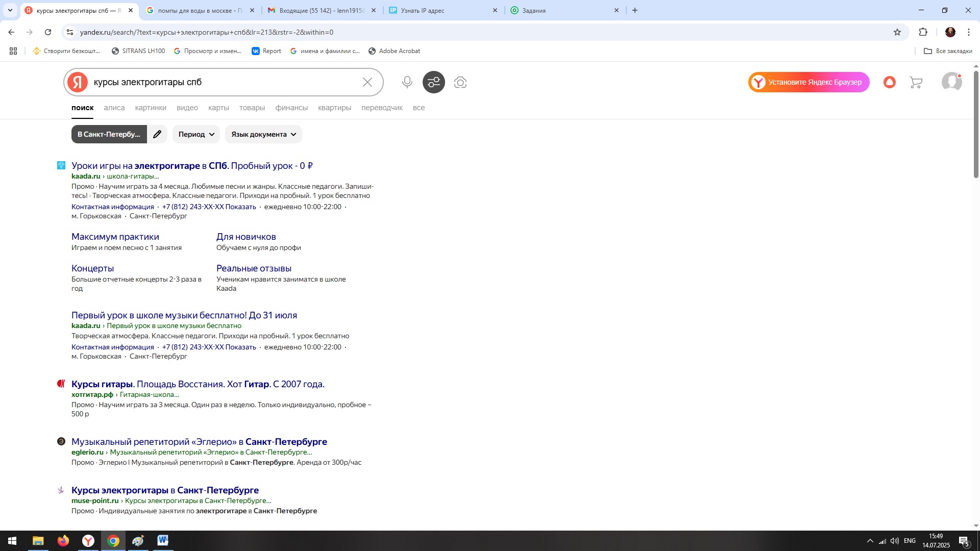Expand the Язык документа dropdown
980x551 pixels.
[x=264, y=134]
